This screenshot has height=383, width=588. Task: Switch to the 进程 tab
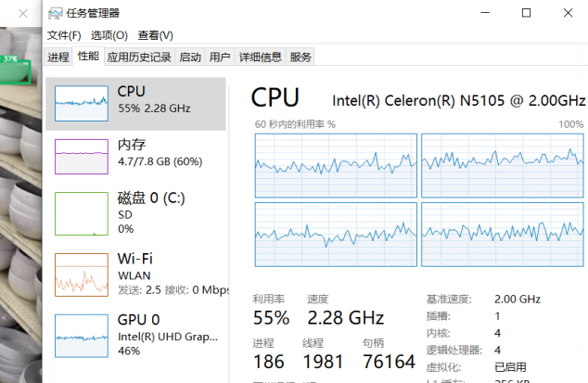58,57
